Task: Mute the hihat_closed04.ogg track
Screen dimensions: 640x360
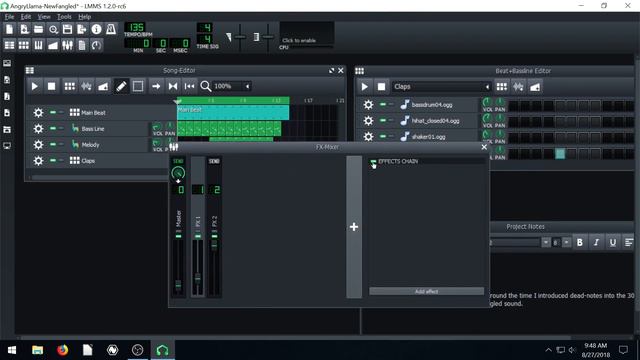Action: 383,120
